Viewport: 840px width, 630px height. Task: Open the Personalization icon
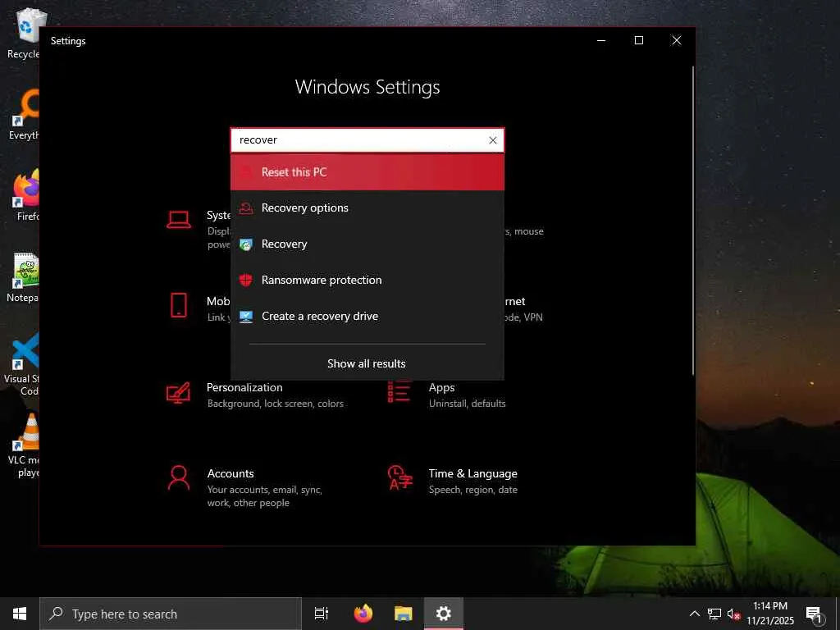pyautogui.click(x=178, y=393)
